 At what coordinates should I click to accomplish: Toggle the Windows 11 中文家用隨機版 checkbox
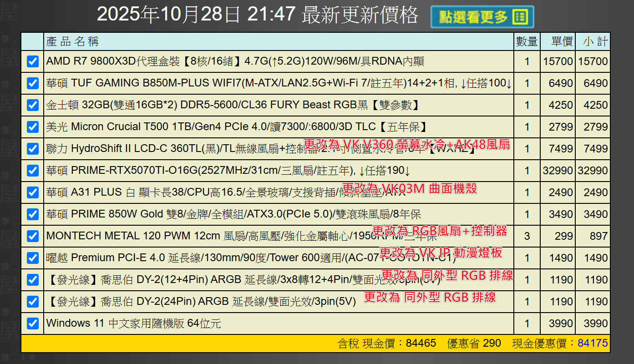[33, 324]
